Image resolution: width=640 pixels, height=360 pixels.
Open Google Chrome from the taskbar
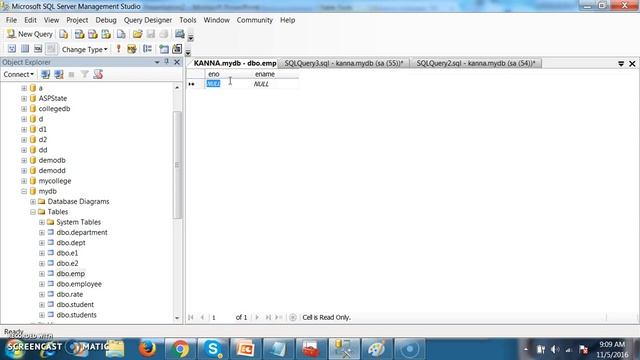tap(180, 349)
